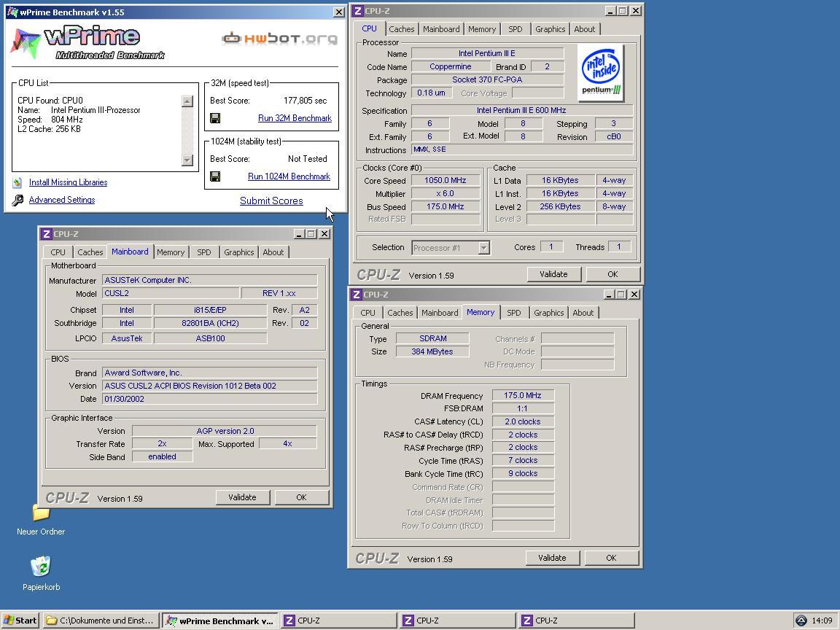Viewport: 840px width, 630px height.
Task: Open Graphics tab in CPU-Z Mainboard window
Action: click(239, 252)
